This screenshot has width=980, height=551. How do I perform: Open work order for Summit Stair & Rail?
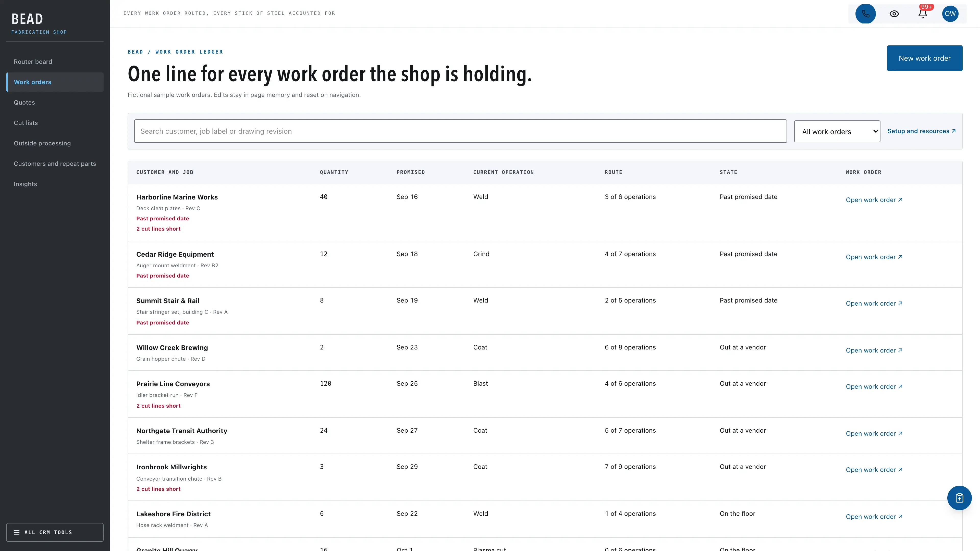click(x=874, y=304)
